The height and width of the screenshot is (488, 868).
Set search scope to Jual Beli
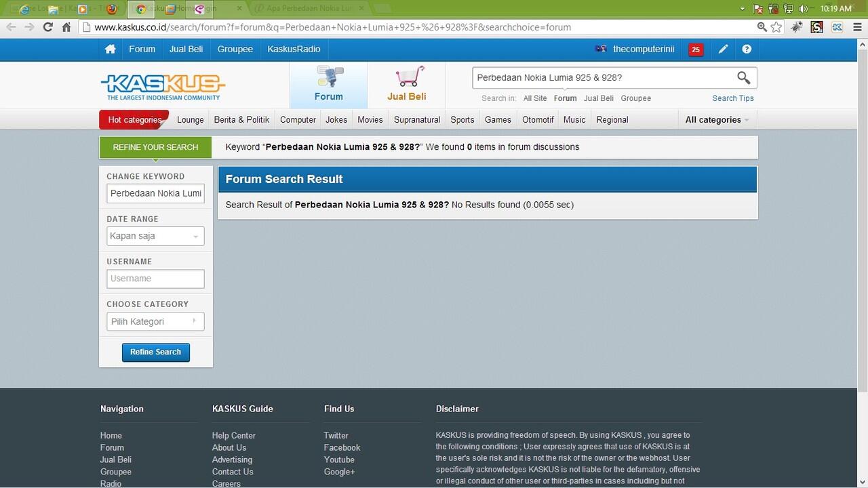(599, 98)
